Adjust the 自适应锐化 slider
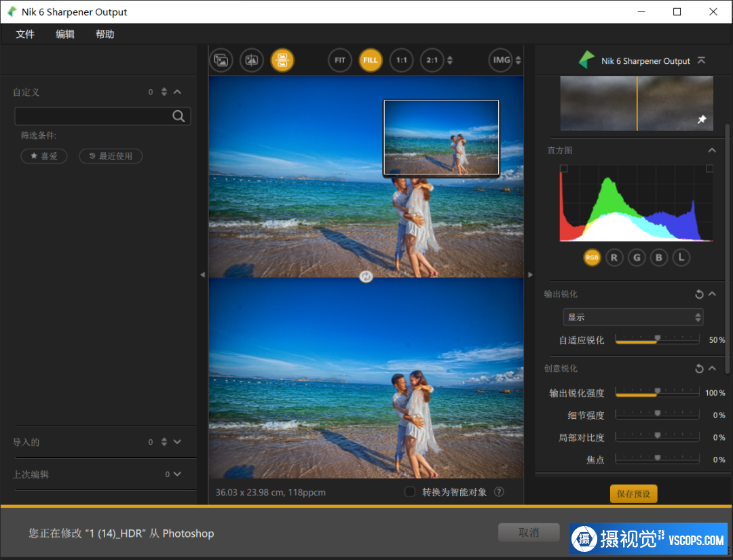This screenshot has height=560, width=733. [657, 340]
